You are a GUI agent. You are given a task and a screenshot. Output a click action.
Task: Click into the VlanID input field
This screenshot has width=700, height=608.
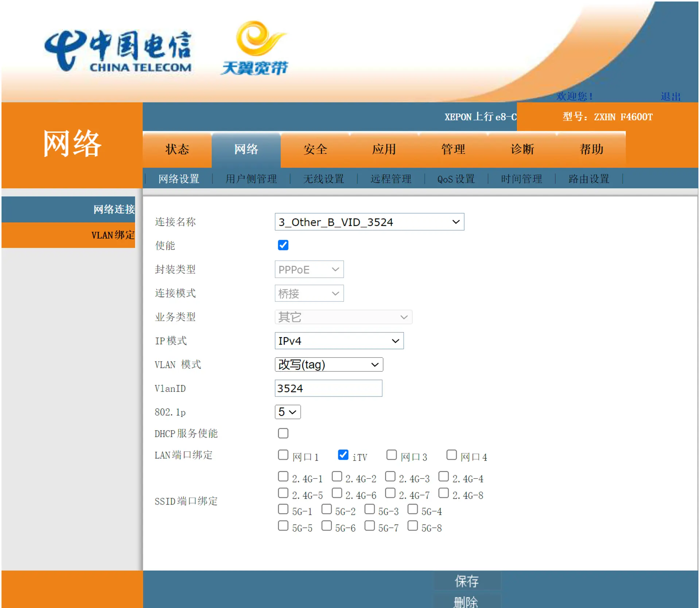tap(328, 388)
